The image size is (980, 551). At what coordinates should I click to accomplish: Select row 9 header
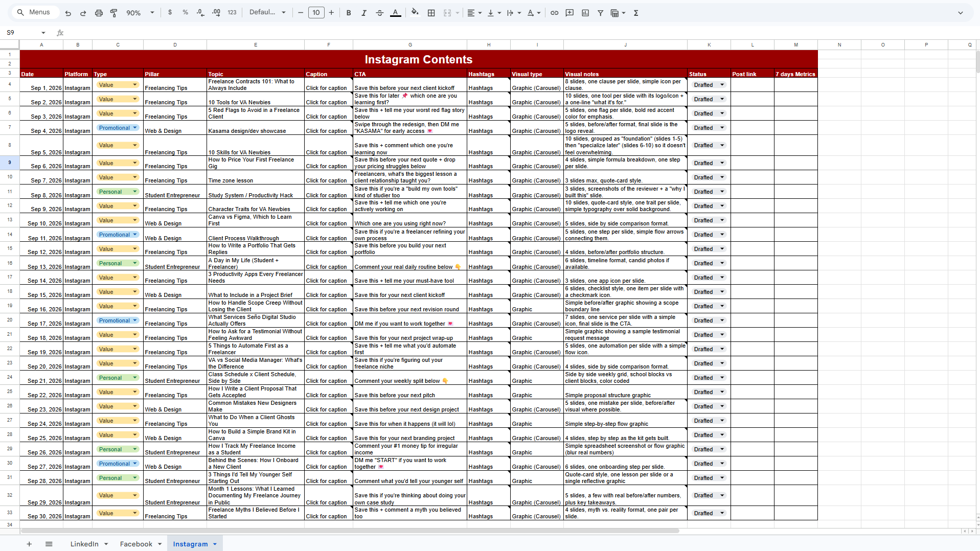pos(10,163)
